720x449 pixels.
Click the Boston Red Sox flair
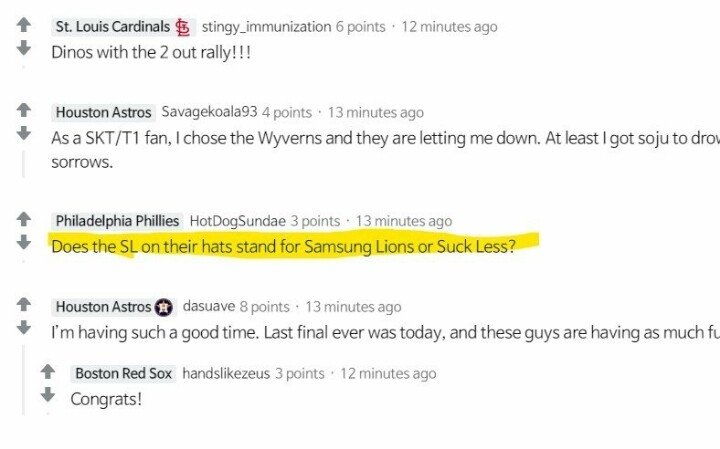(x=123, y=374)
